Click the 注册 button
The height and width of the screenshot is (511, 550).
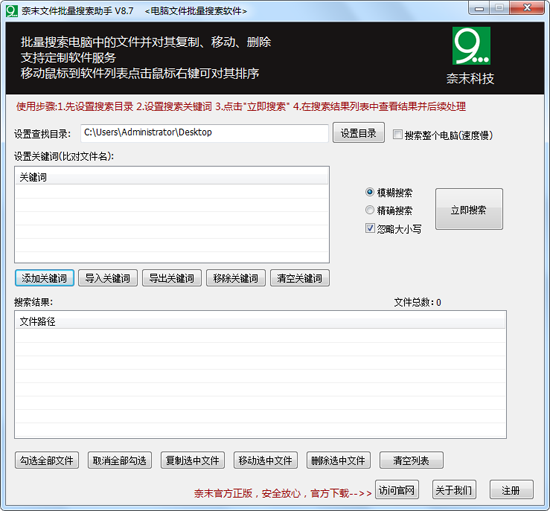pyautogui.click(x=511, y=490)
